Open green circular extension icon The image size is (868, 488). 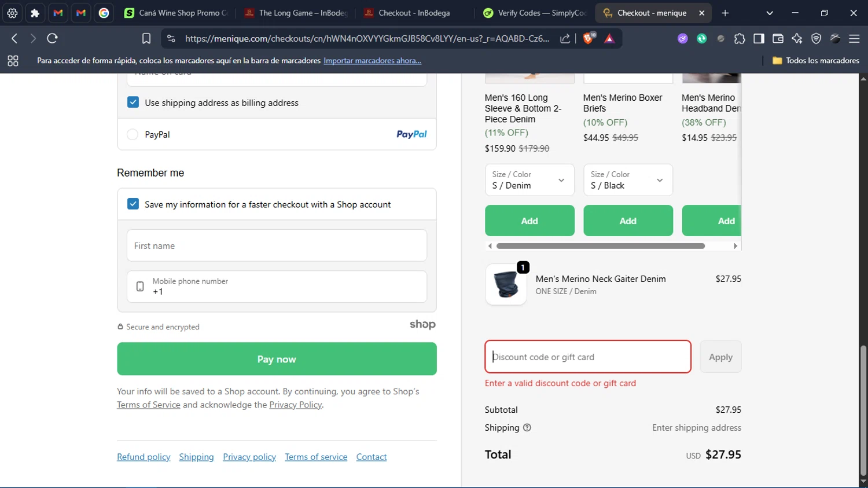[702, 38]
